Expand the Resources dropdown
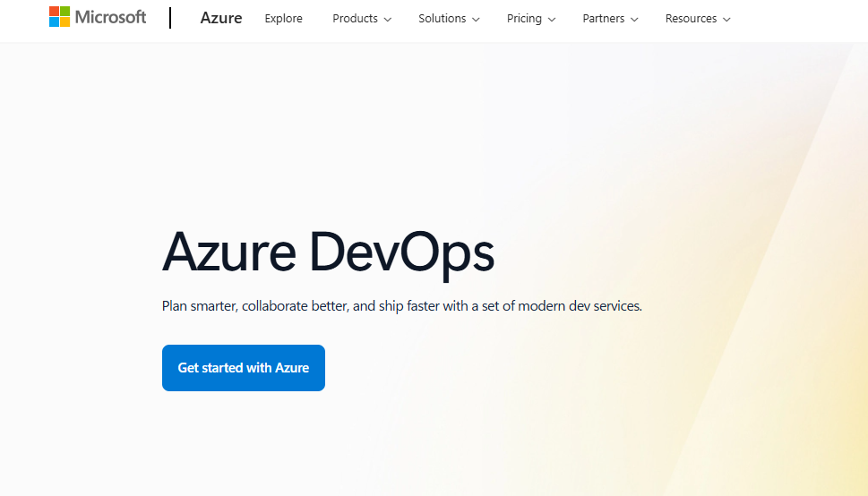The width and height of the screenshot is (868, 496). tap(698, 18)
